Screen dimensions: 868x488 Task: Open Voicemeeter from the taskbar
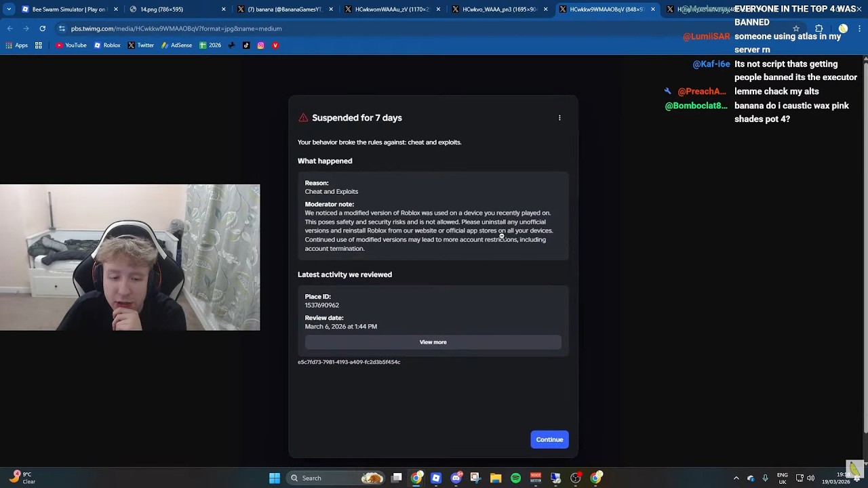[x=536, y=479]
